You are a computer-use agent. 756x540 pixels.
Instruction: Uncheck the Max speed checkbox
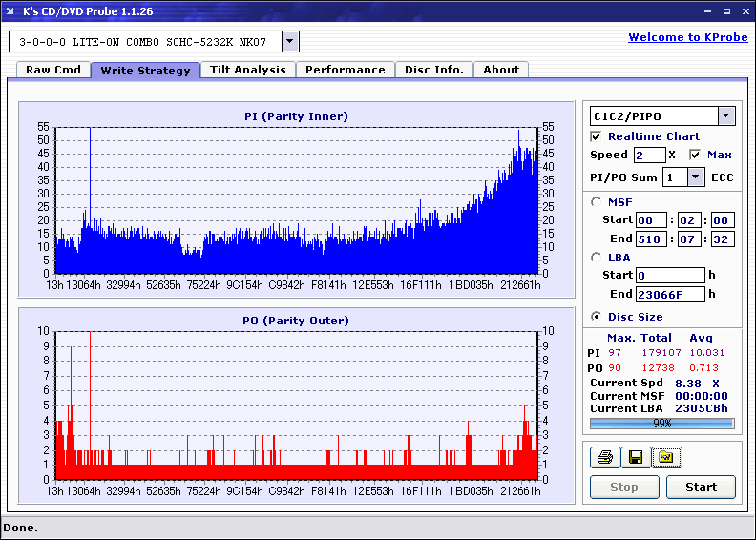(x=695, y=155)
